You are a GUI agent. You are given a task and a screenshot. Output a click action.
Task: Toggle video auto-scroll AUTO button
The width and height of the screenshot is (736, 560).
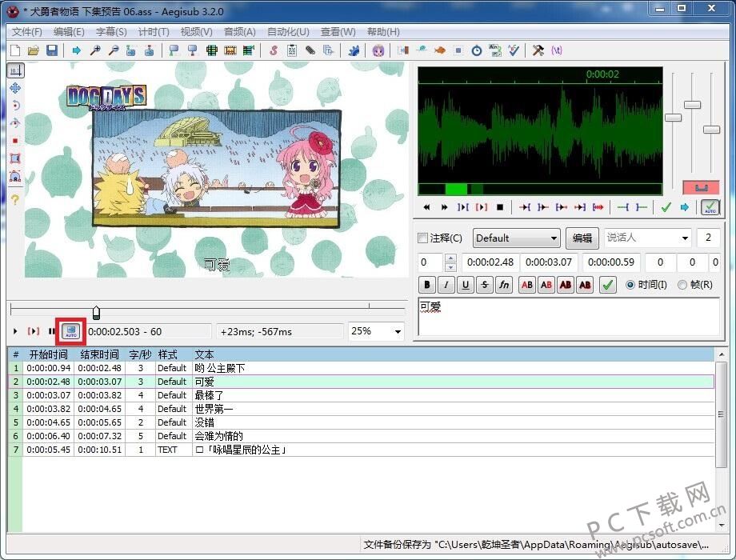[71, 331]
